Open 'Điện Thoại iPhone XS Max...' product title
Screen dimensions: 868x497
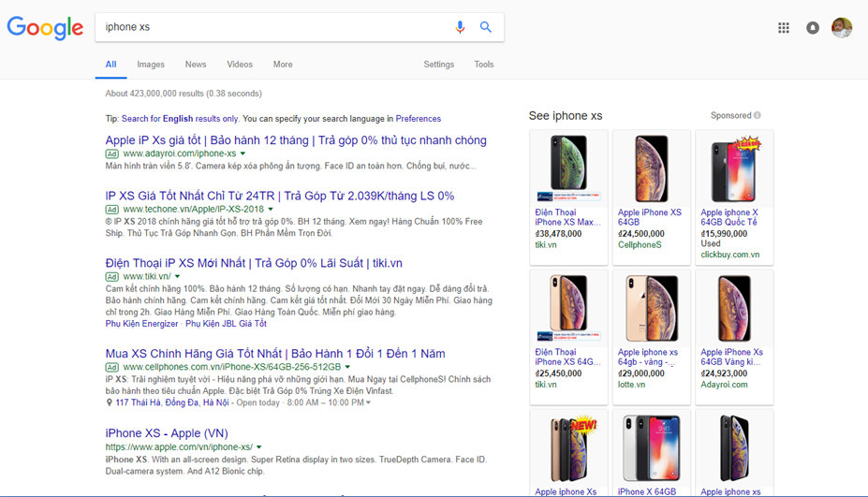[x=568, y=217]
